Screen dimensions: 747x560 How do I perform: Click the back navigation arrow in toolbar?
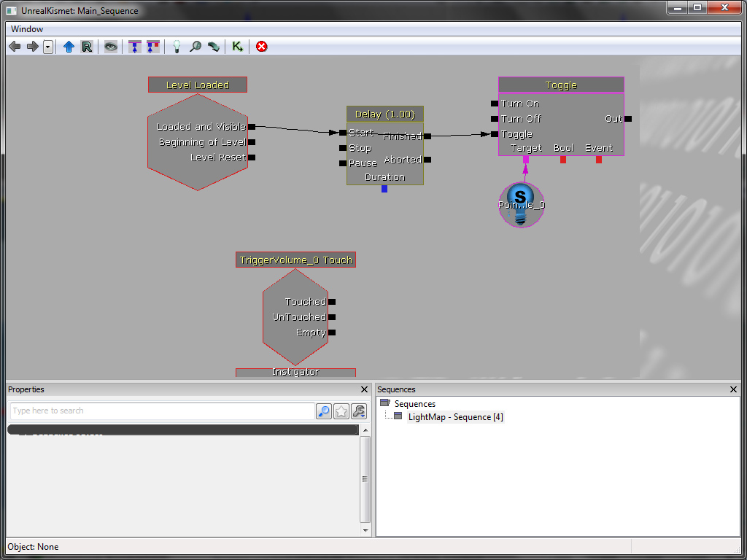pyautogui.click(x=15, y=47)
